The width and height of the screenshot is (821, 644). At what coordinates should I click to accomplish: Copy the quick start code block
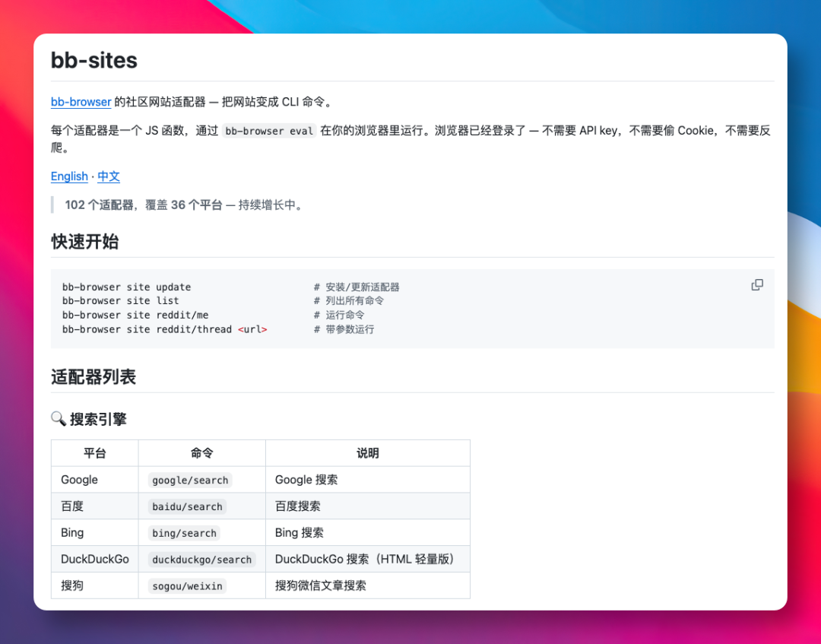point(757,285)
